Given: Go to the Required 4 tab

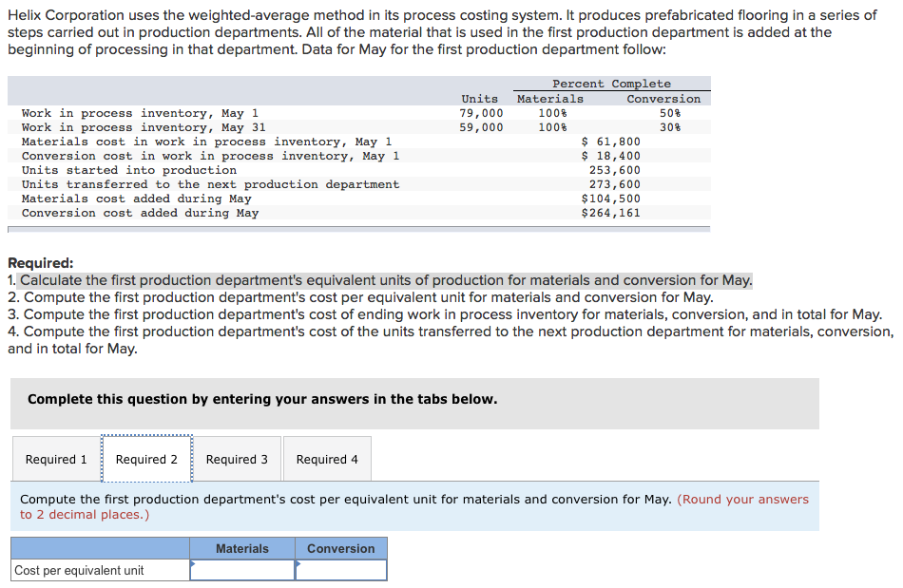Looking at the screenshot, I should (x=327, y=459).
